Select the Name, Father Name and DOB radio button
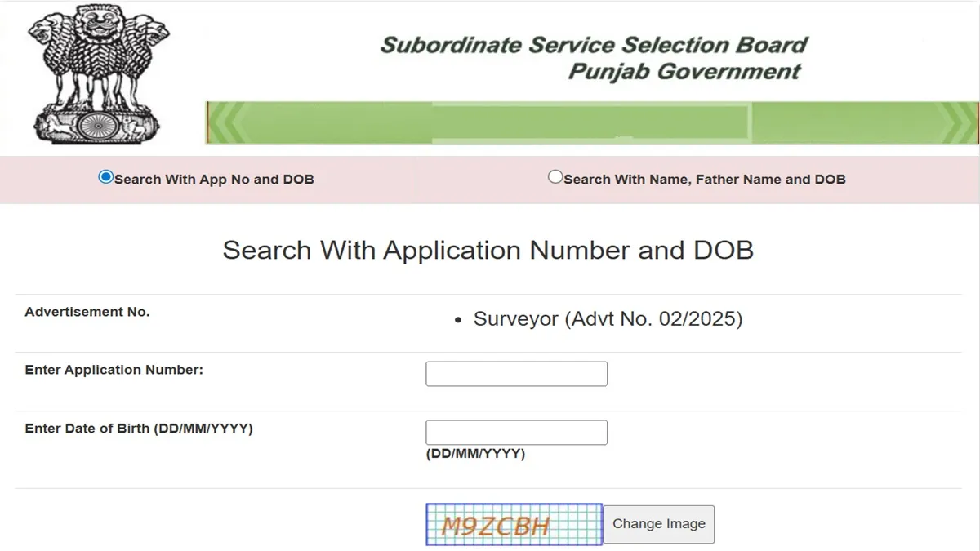Image resolution: width=980 pixels, height=551 pixels. click(x=555, y=177)
